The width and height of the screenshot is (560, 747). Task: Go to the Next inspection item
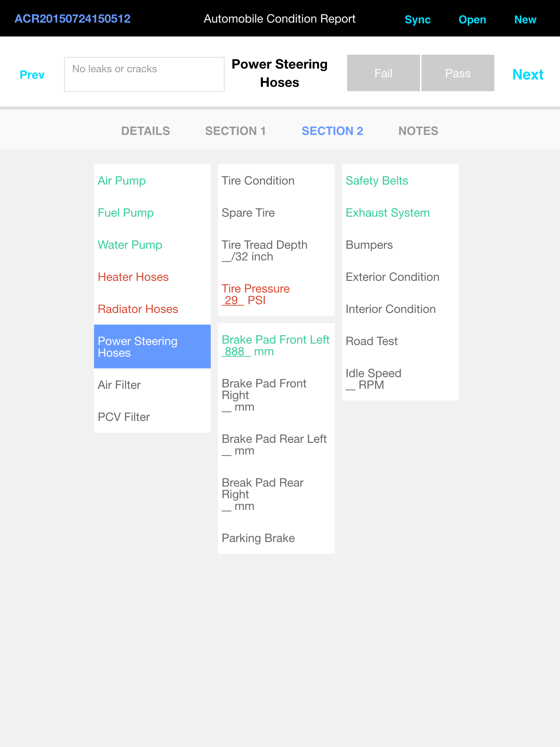[x=528, y=74]
